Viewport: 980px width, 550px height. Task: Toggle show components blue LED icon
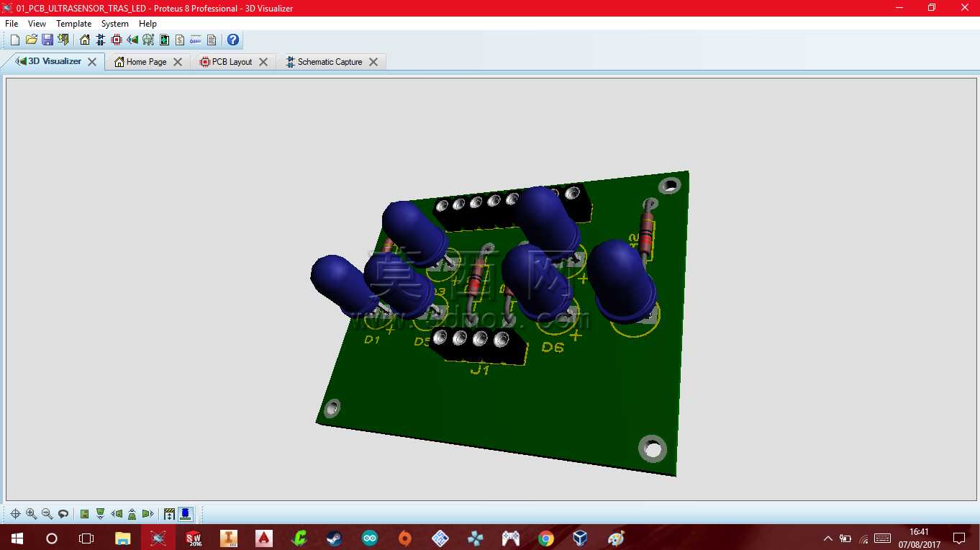[186, 514]
